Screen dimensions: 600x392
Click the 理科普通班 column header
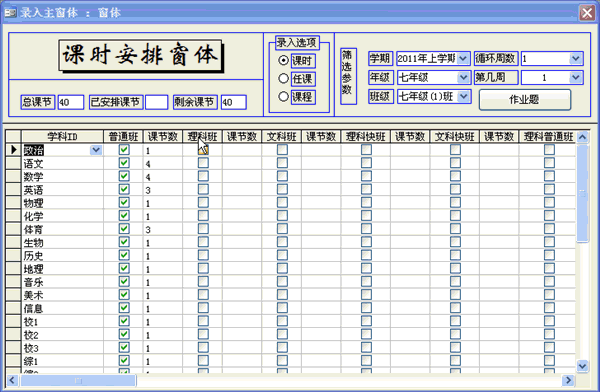pos(548,137)
